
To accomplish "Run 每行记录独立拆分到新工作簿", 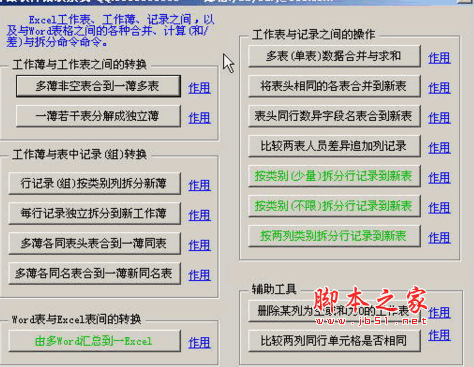I will pyautogui.click(x=94, y=213).
